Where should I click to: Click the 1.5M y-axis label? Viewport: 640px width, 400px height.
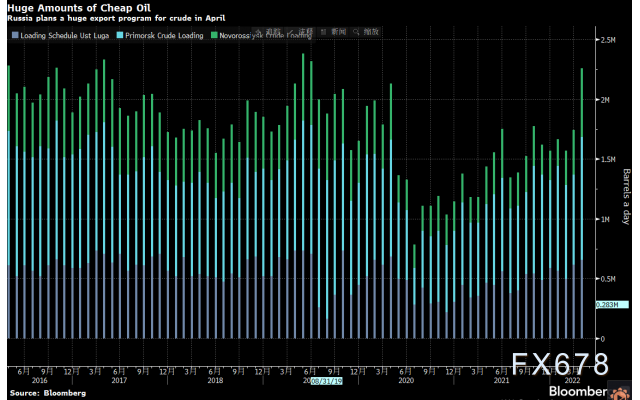click(x=608, y=160)
